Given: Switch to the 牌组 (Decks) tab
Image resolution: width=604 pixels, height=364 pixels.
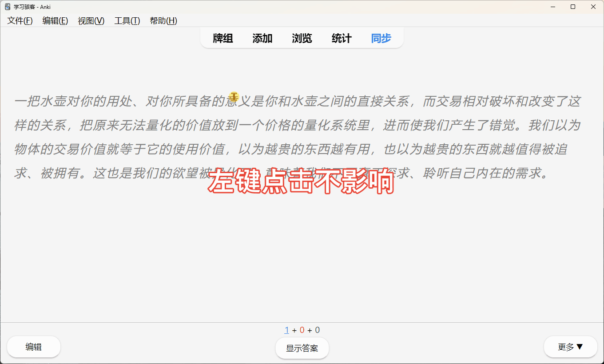Looking at the screenshot, I should [223, 38].
